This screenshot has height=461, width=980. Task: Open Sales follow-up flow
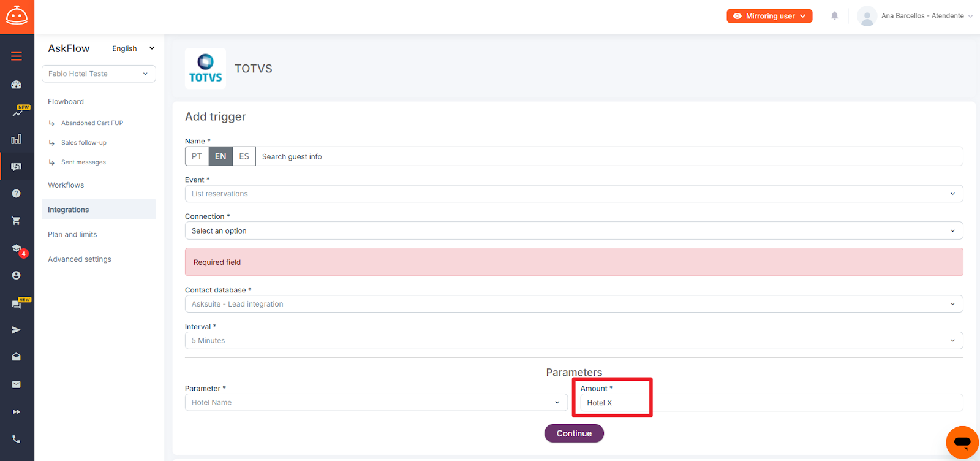coord(84,143)
